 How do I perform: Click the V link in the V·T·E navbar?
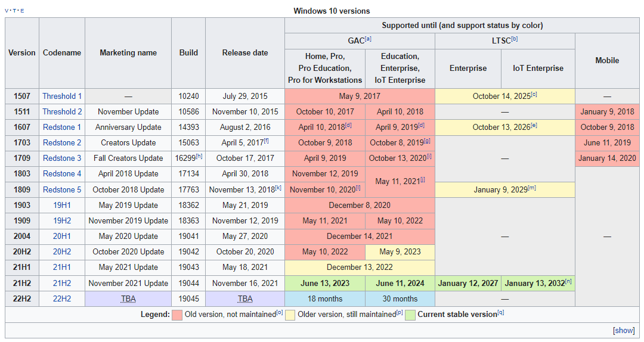pos(6,11)
